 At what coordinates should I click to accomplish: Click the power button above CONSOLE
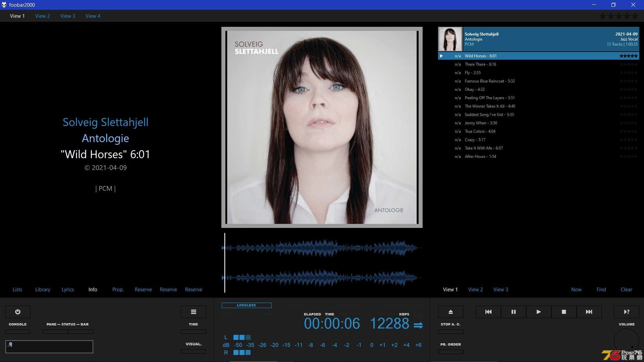[18, 312]
